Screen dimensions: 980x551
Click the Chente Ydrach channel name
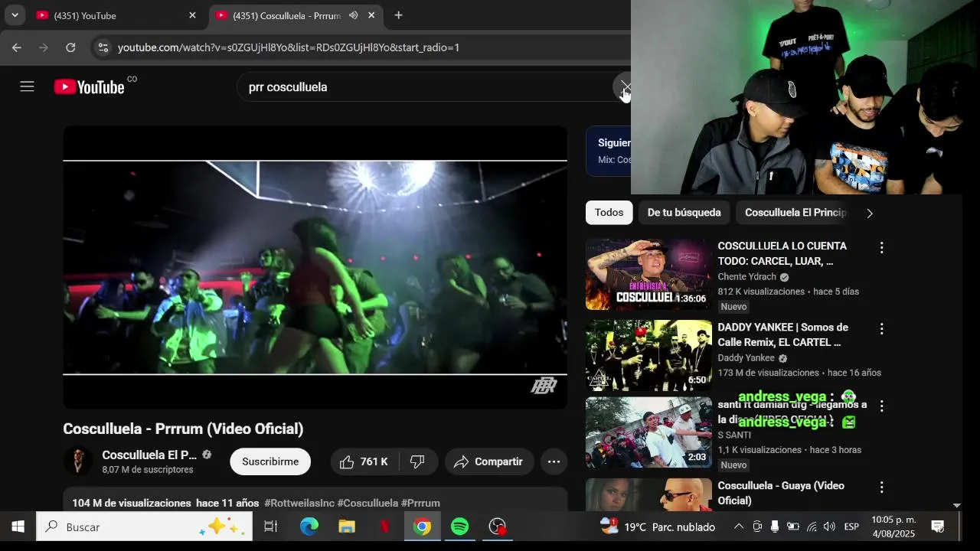746,277
